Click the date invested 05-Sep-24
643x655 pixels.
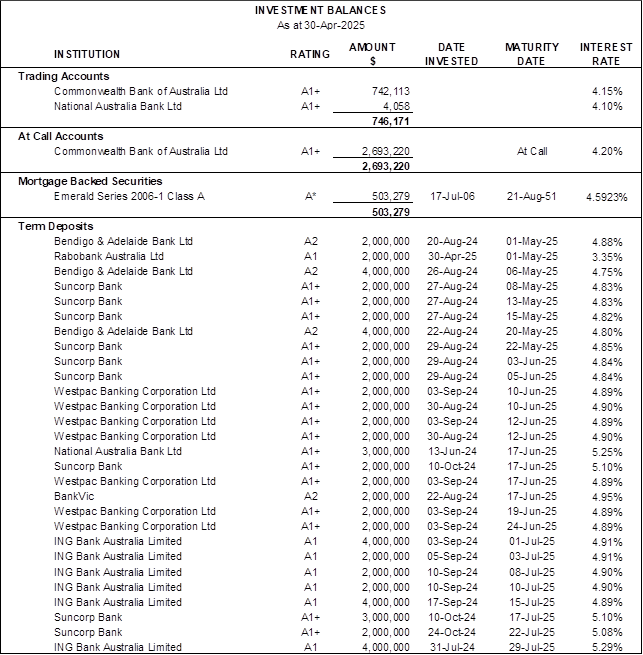(452, 557)
